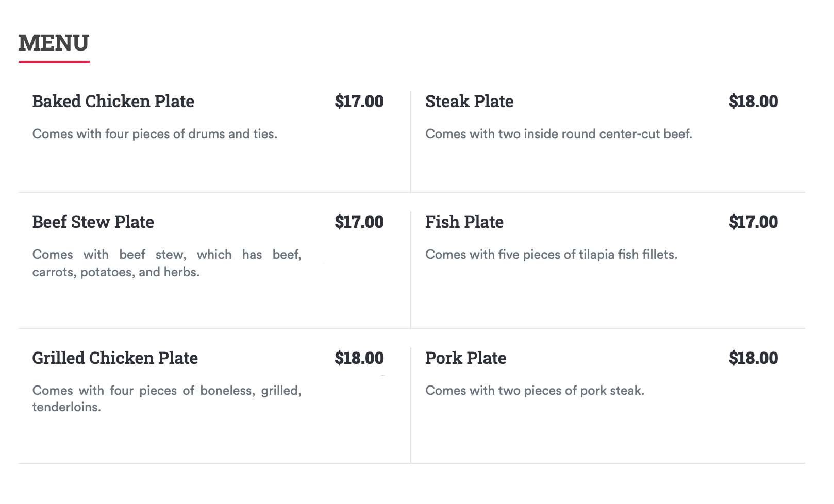Select the Baked Chicken Plate title
The height and width of the screenshot is (504, 834).
pyautogui.click(x=113, y=102)
